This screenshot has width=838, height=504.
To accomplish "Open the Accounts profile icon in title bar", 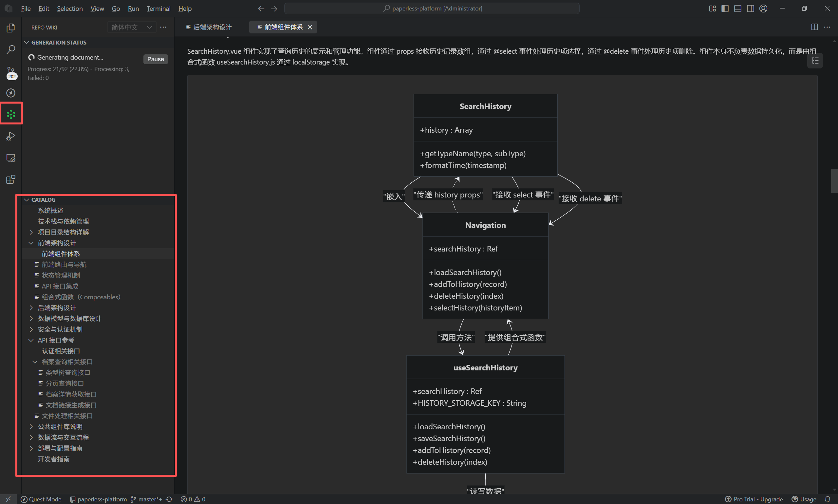I will coord(763,9).
